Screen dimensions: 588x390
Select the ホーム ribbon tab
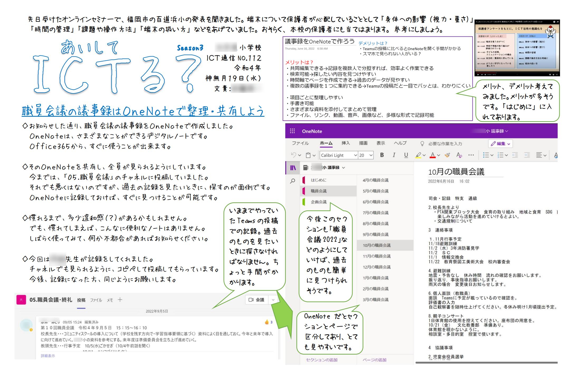[326, 143]
